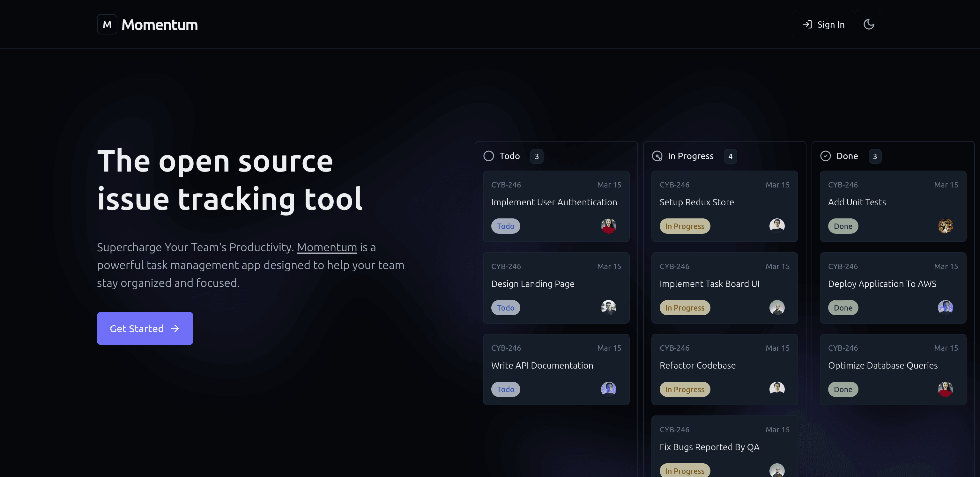Click Done tag on Deploy Application To AWS
This screenshot has height=477, width=980.
pos(843,308)
